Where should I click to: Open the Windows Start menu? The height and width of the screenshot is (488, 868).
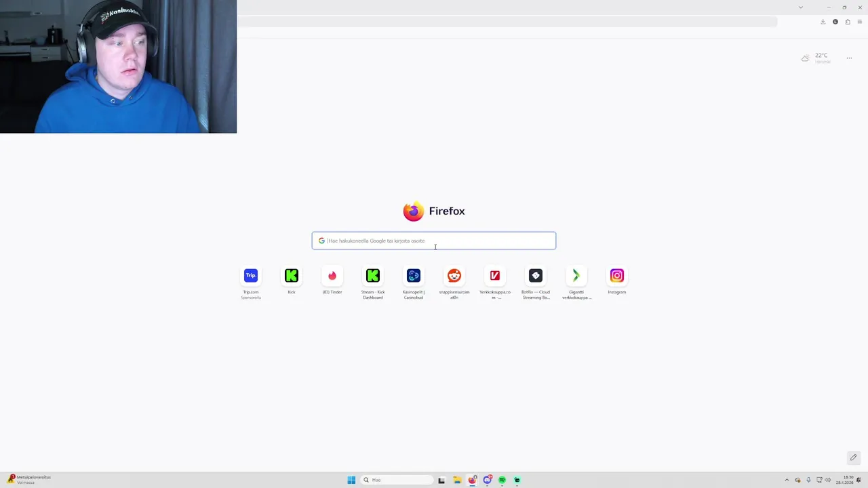pyautogui.click(x=351, y=480)
